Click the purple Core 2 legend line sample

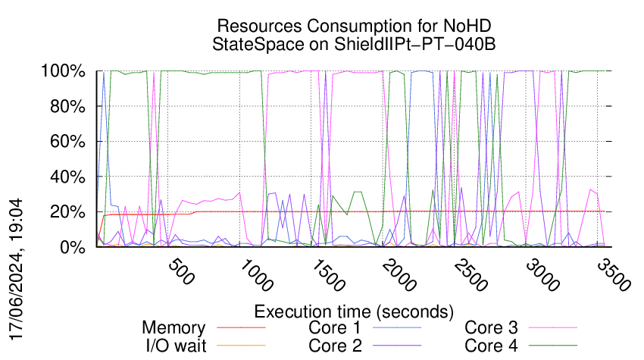coord(397,346)
